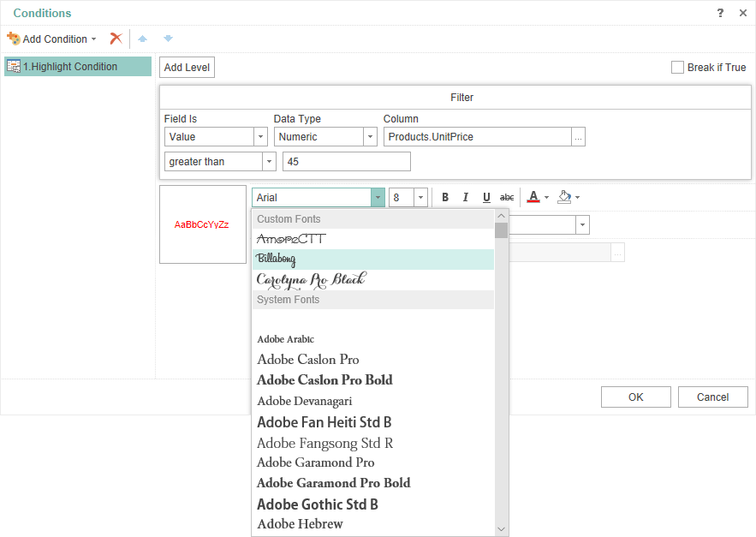The width and height of the screenshot is (756, 537).
Task: Click the red font color A swatch
Action: point(533,198)
